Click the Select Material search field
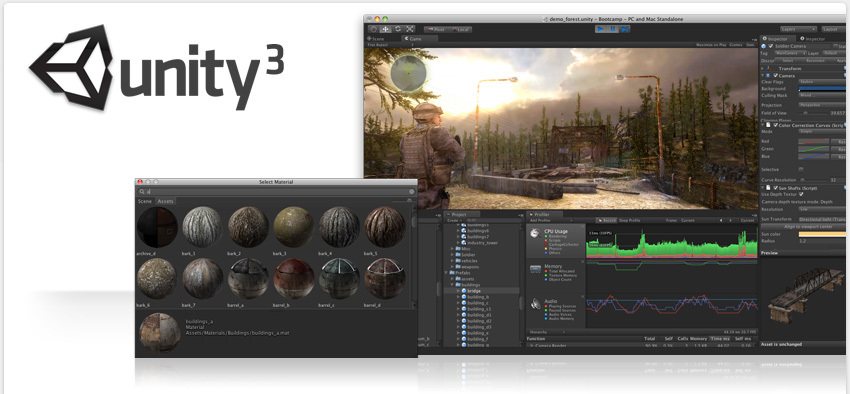Screen dimensions: 850x394 coord(277,192)
